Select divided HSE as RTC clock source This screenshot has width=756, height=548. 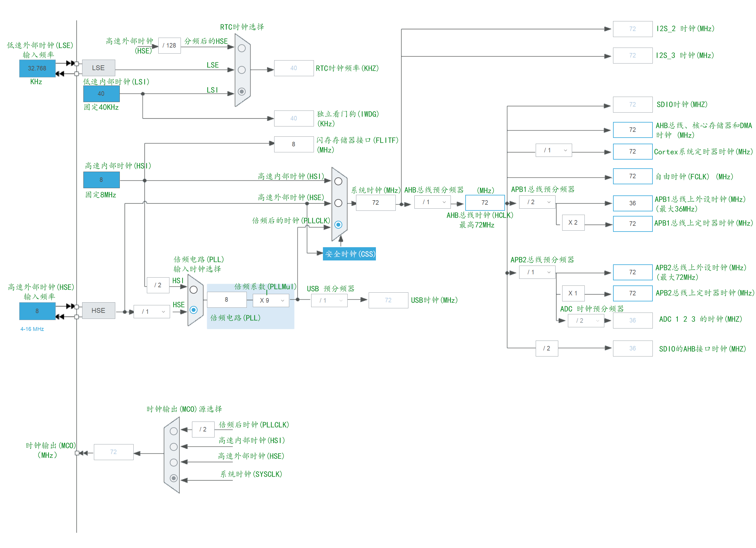[x=242, y=48]
